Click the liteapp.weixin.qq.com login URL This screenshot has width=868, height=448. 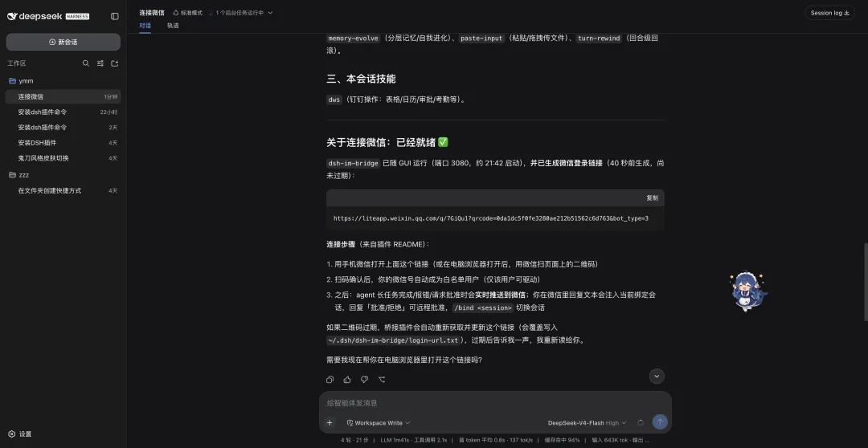click(x=490, y=218)
